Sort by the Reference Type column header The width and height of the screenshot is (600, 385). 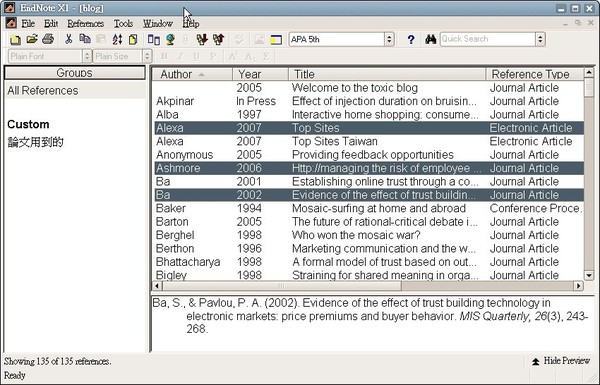(535, 74)
